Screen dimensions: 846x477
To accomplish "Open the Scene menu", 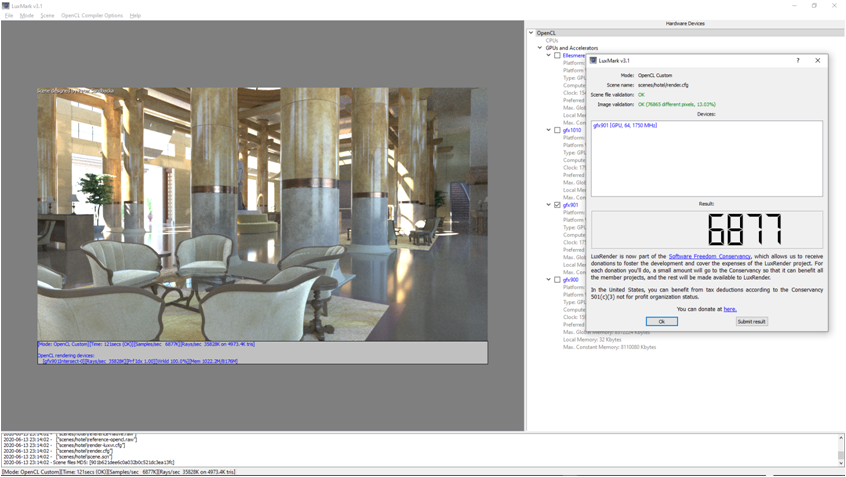I will [47, 16].
